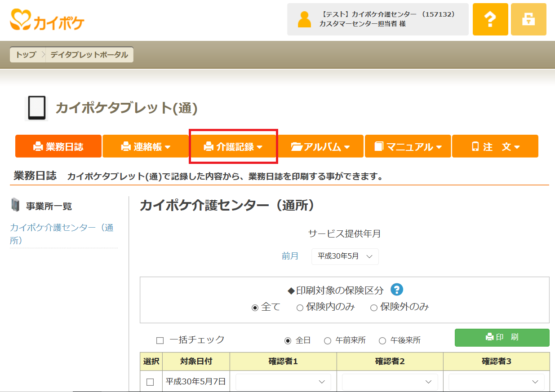Select the 午後来所 radio button

point(382,341)
